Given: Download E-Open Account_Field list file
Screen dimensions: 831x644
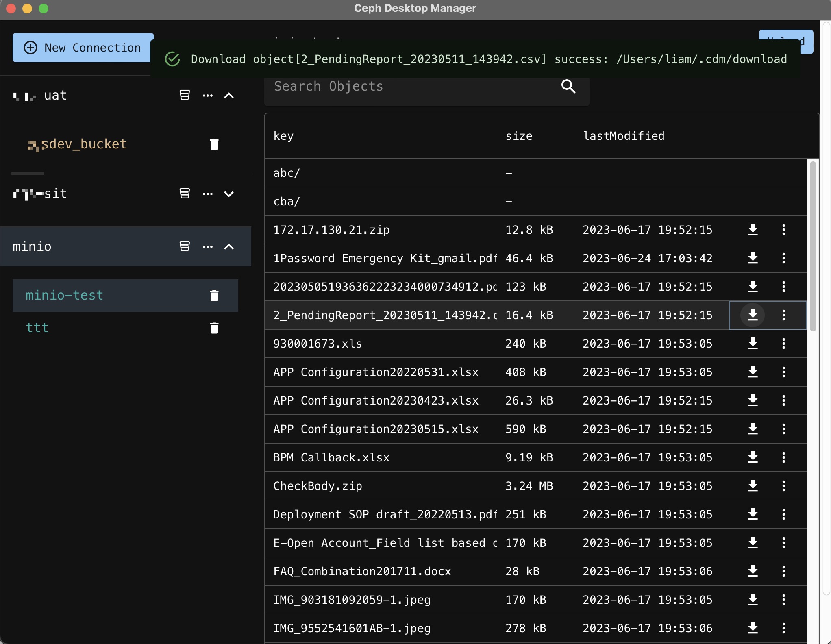Looking at the screenshot, I should (x=753, y=543).
